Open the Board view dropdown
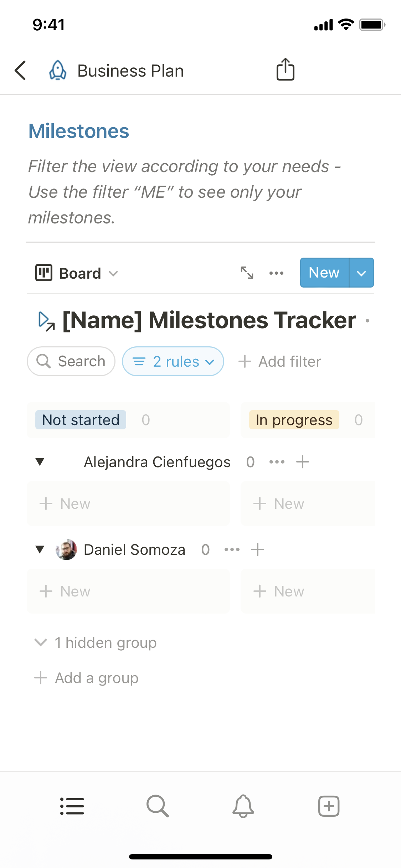 (77, 273)
